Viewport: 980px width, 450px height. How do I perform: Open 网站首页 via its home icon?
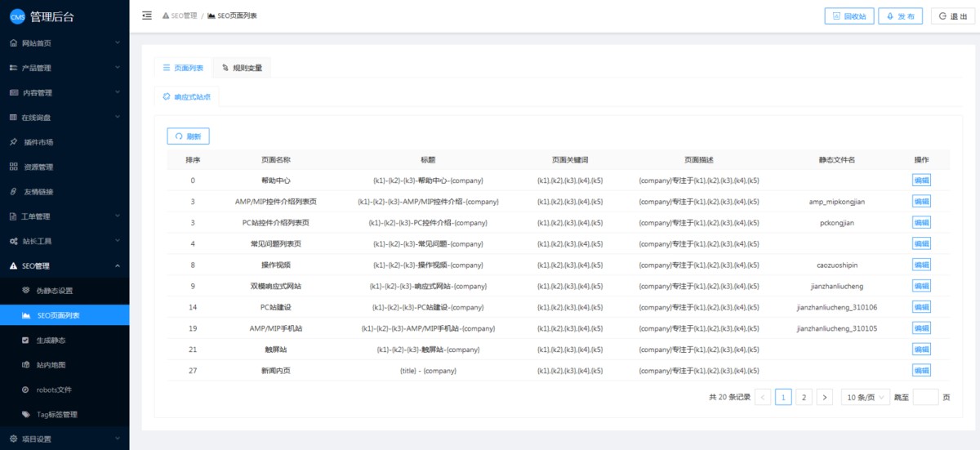(x=13, y=42)
